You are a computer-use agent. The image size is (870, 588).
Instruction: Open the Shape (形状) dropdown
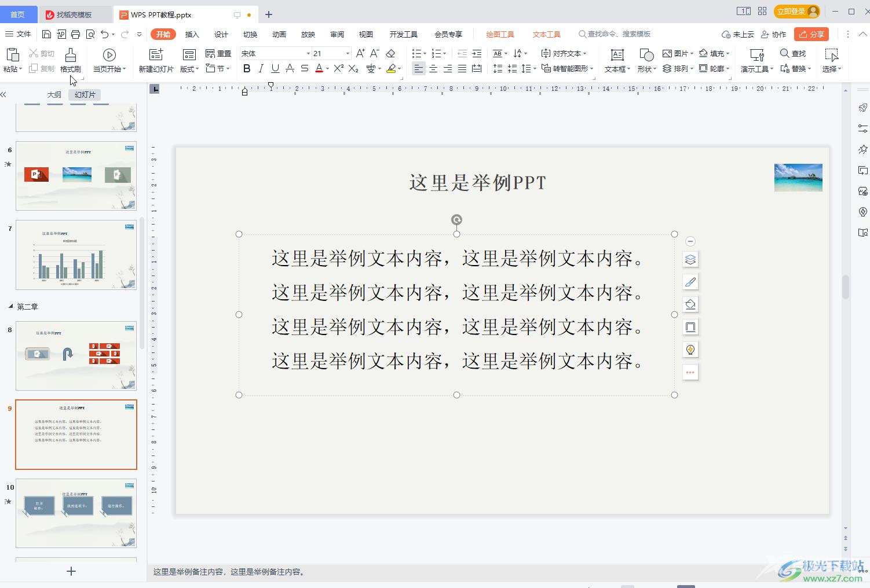point(647,69)
